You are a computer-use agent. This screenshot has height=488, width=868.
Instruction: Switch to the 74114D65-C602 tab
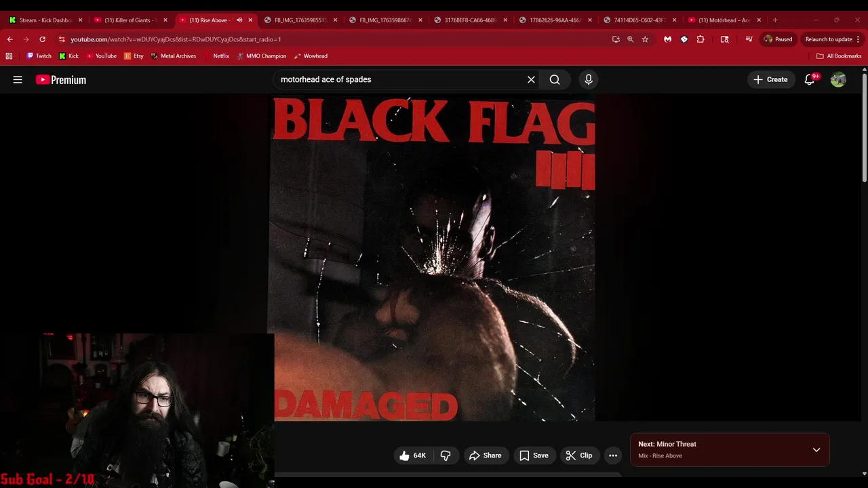[x=638, y=20]
